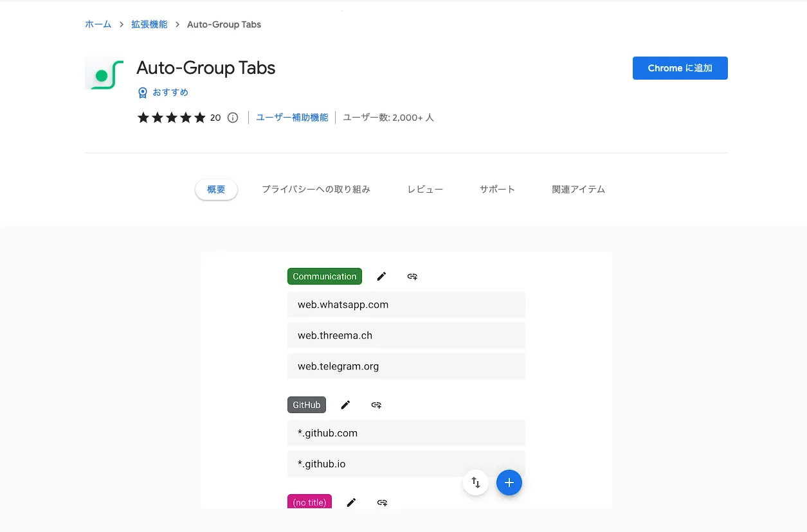This screenshot has height=532, width=807.
Task: Click the Chrome に追加 button
Action: pyautogui.click(x=680, y=67)
